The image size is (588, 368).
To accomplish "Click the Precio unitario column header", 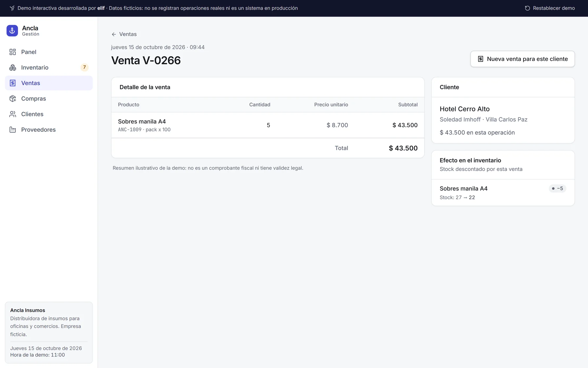I will click(x=331, y=105).
